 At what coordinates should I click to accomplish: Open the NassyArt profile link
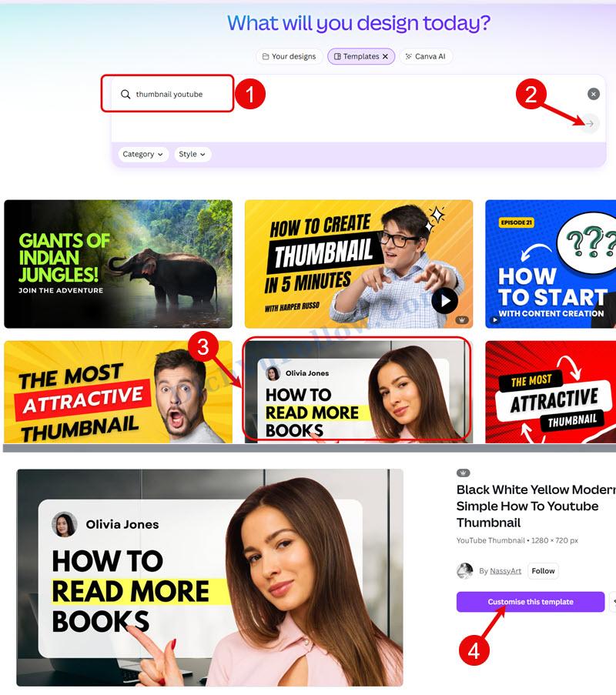(506, 571)
